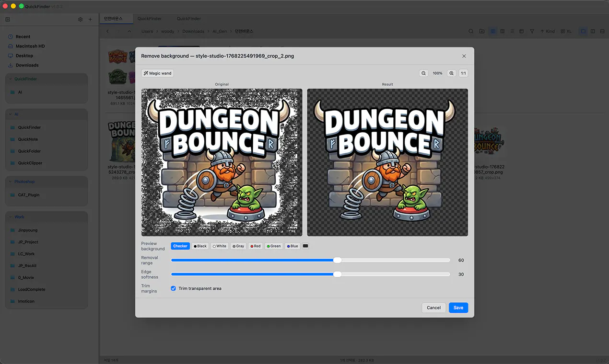Screen dimensions: 609x364
Task: Select single pane layout icon in QuickFinder
Action: coord(583,32)
